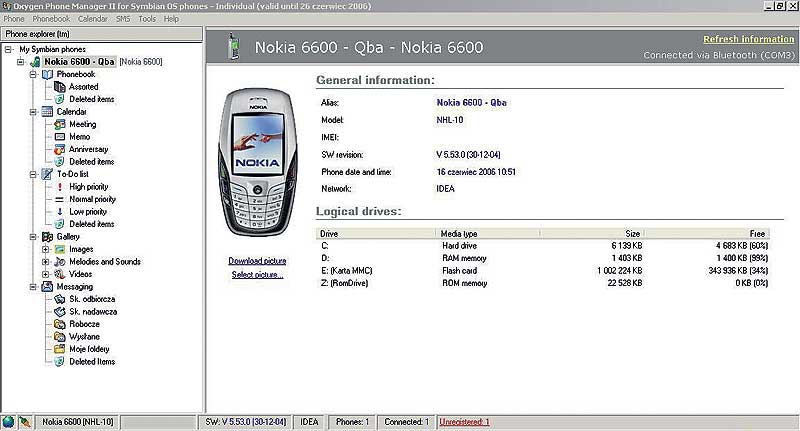Click the Size column header

(592, 234)
